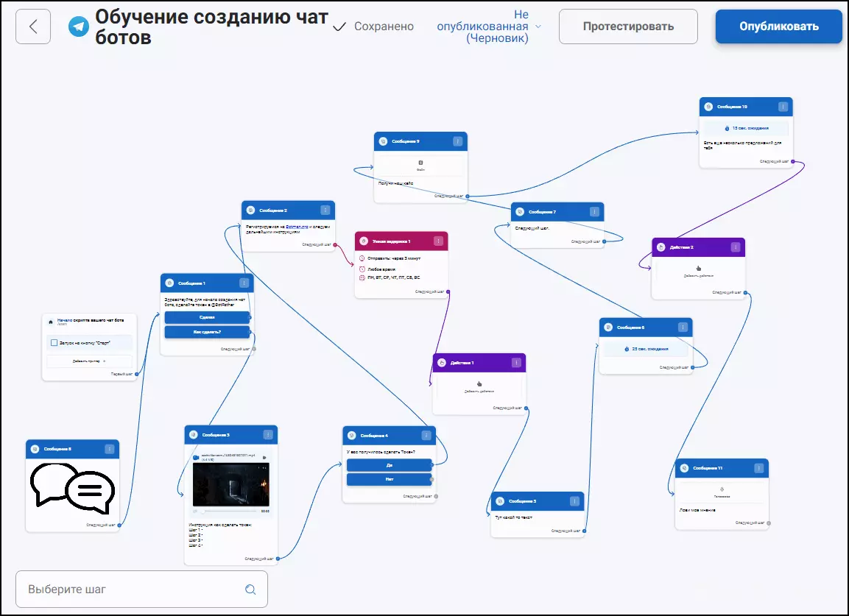Open the three-dot menu of Сообщение 6
Image resolution: width=849 pixels, height=616 pixels.
(x=683, y=328)
